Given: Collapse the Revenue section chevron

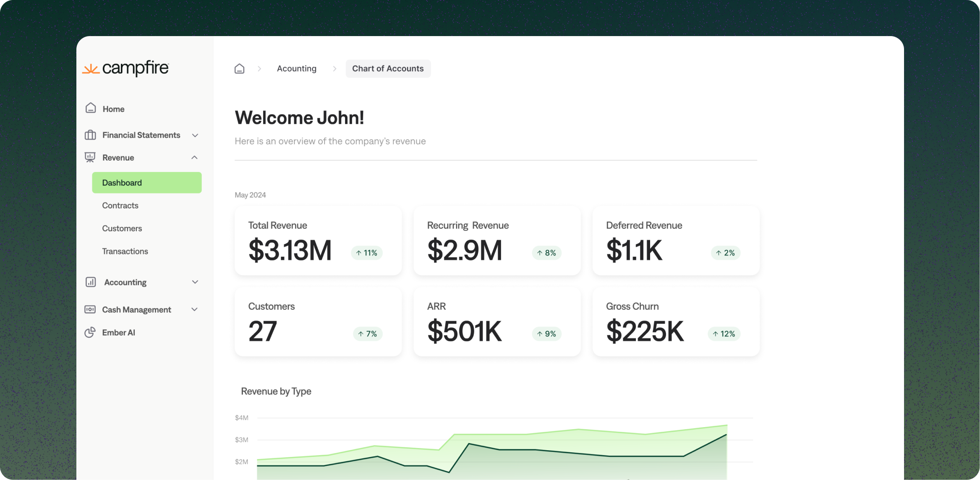Looking at the screenshot, I should point(194,157).
